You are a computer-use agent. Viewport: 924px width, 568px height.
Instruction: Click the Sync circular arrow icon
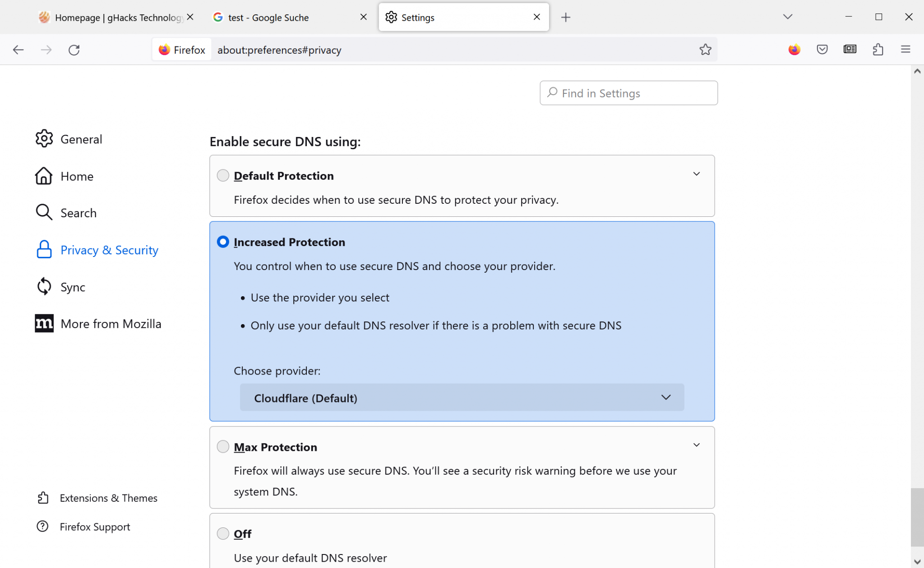pyautogui.click(x=44, y=286)
